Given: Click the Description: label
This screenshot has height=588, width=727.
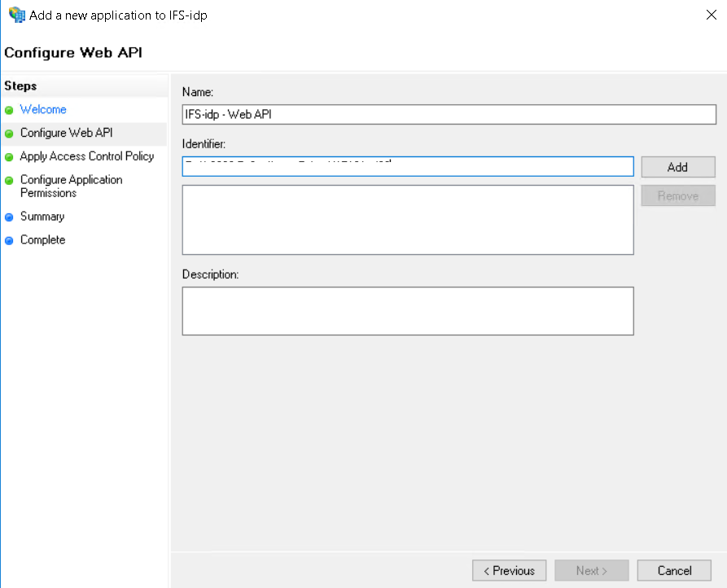Looking at the screenshot, I should click(x=210, y=274).
